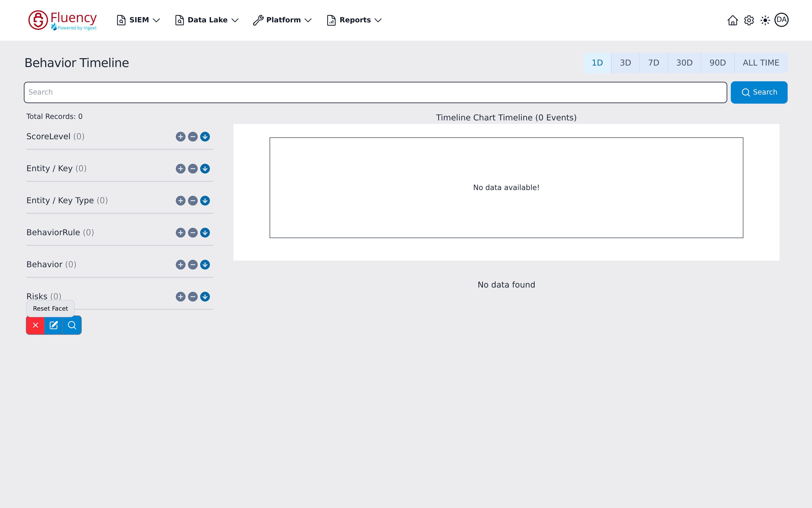Viewport: 812px width, 508px height.
Task: Select the 7D time range
Action: click(x=654, y=63)
